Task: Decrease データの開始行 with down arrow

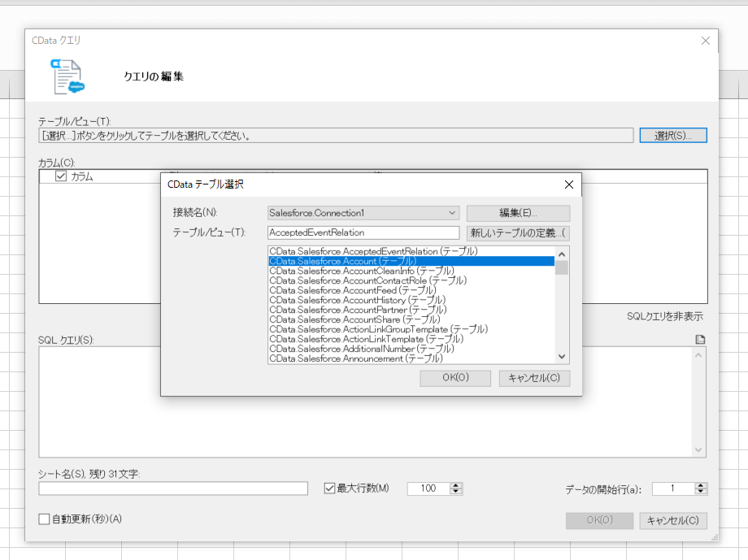Action: (x=700, y=491)
